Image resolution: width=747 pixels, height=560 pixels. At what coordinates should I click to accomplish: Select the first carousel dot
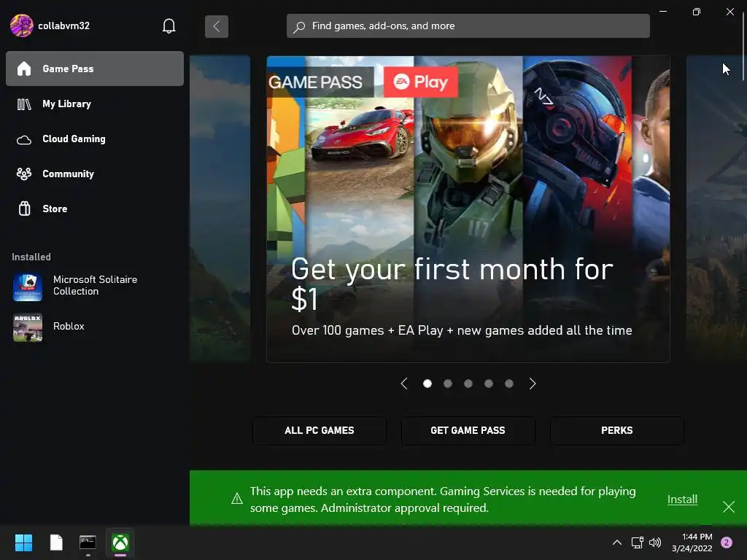click(427, 384)
